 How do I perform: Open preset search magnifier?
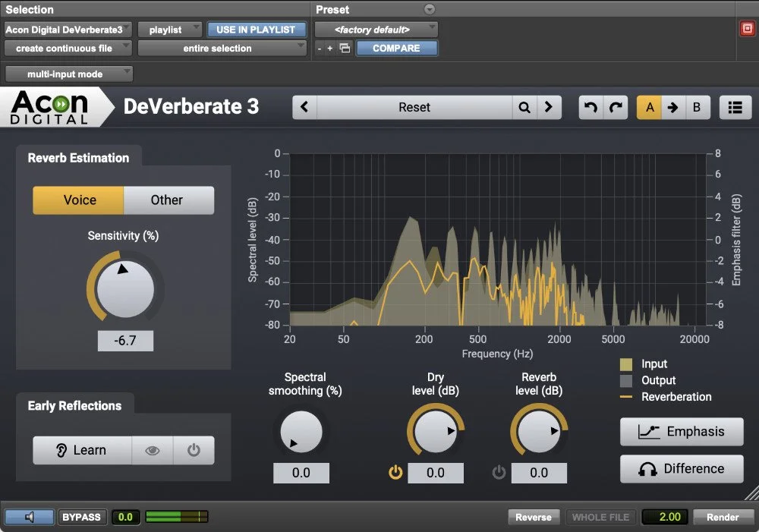click(524, 107)
